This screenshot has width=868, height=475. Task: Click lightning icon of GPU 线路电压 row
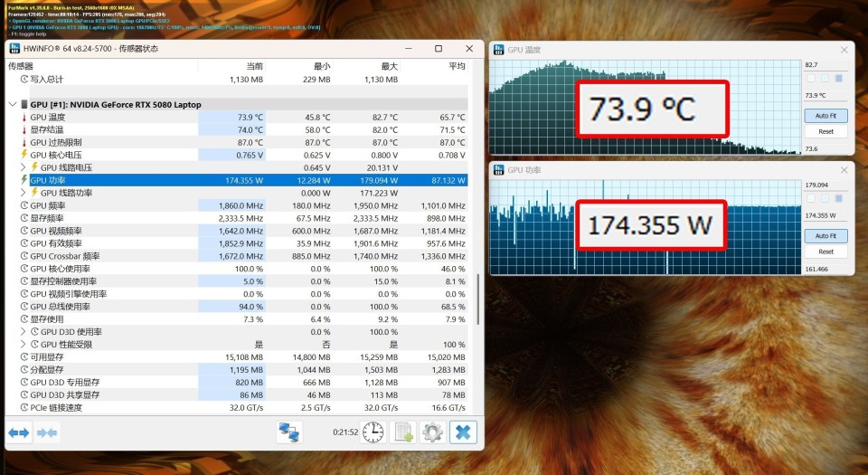[x=34, y=167]
